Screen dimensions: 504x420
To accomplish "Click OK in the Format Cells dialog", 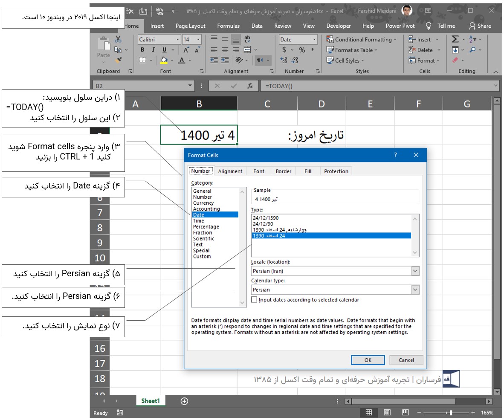I will [368, 360].
